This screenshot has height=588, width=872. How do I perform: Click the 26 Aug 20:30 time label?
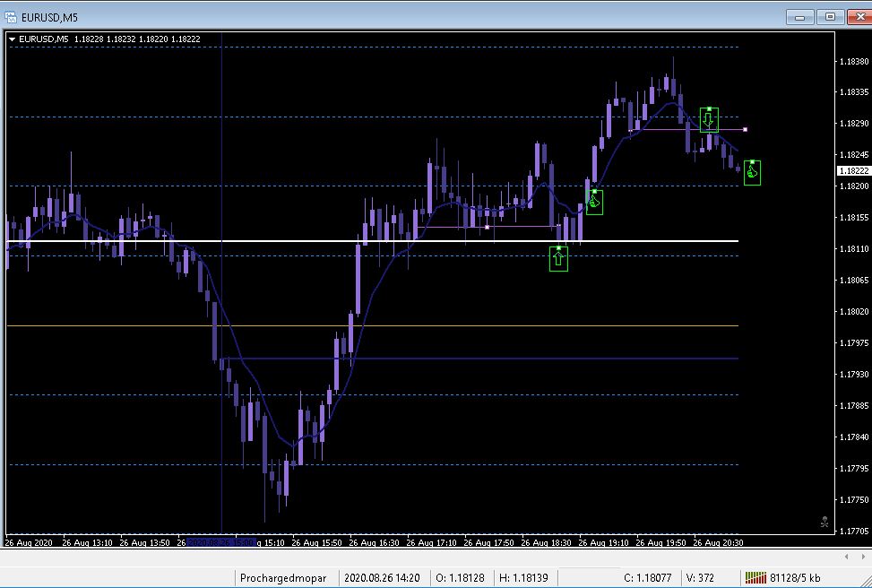pos(717,541)
